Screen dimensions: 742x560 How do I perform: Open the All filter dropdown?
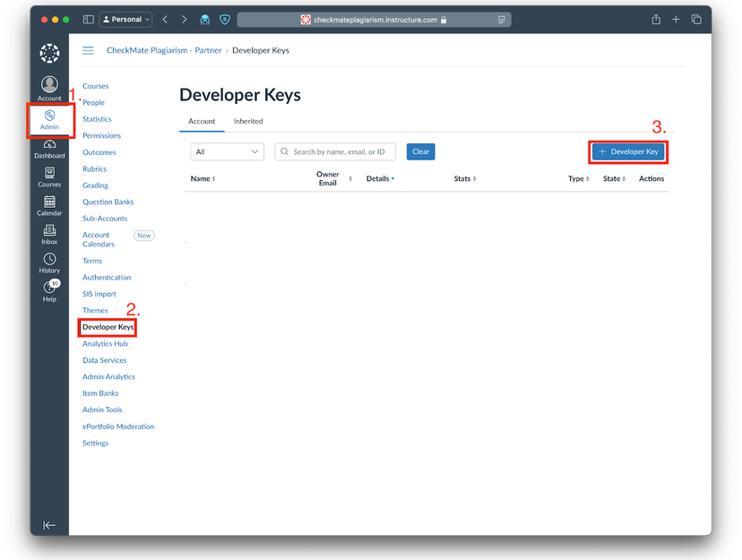227,151
